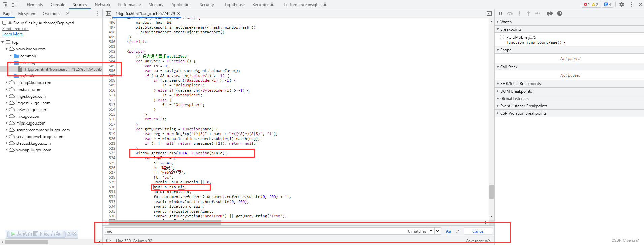
Task: Jump to the previous search match
Action: click(x=431, y=231)
